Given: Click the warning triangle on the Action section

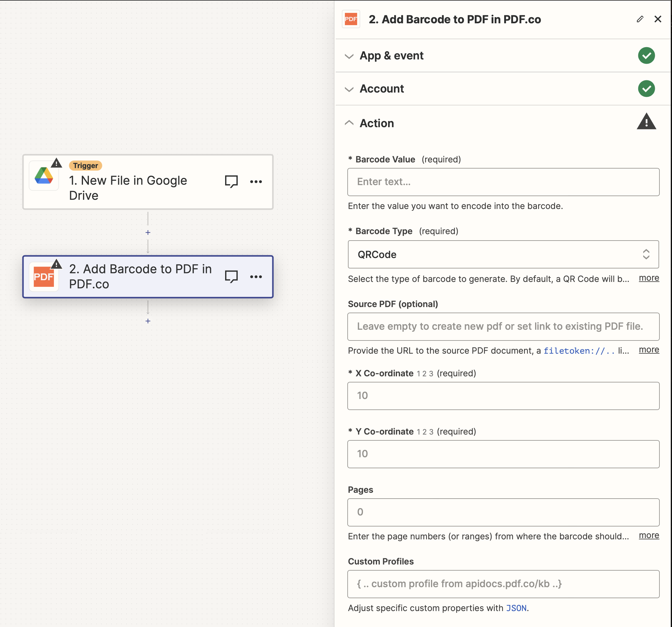Looking at the screenshot, I should [x=647, y=122].
